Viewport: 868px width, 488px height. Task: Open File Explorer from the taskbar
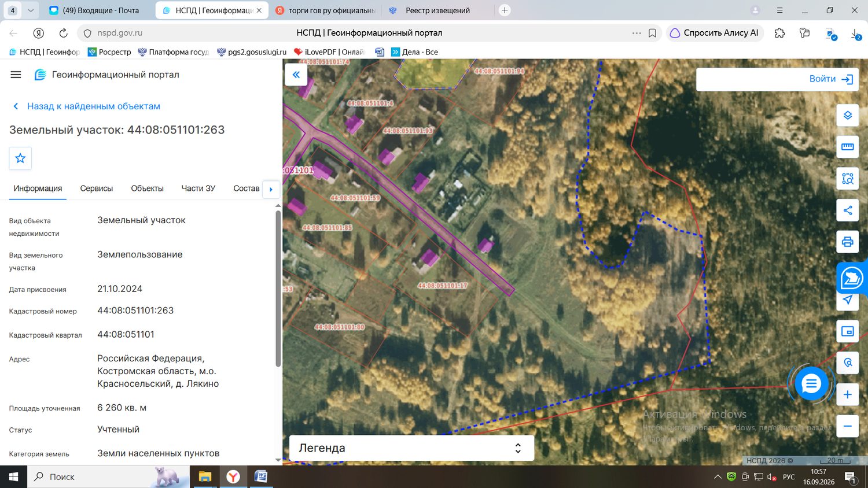(205, 477)
